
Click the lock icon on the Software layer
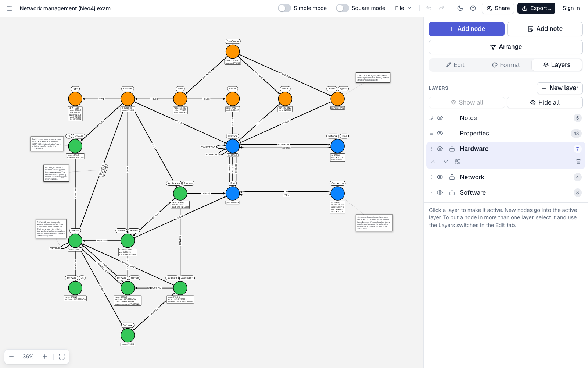pos(452,192)
